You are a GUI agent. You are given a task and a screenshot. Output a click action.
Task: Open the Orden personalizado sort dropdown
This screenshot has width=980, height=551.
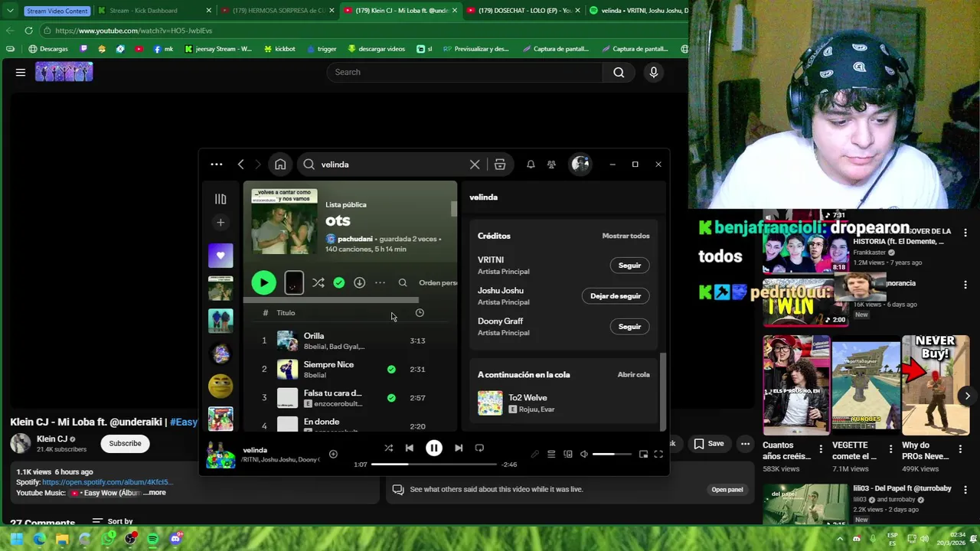pyautogui.click(x=438, y=283)
